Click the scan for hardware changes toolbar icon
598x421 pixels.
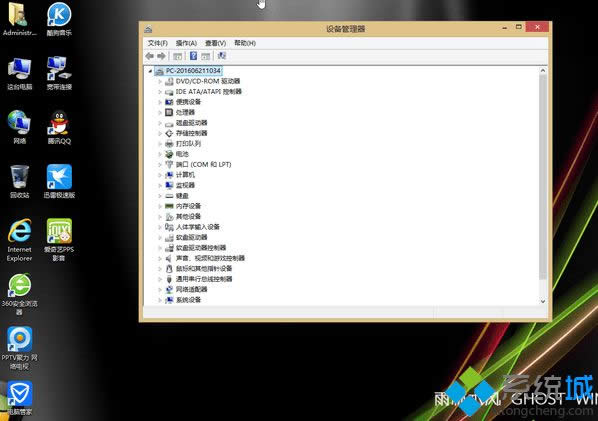222,56
